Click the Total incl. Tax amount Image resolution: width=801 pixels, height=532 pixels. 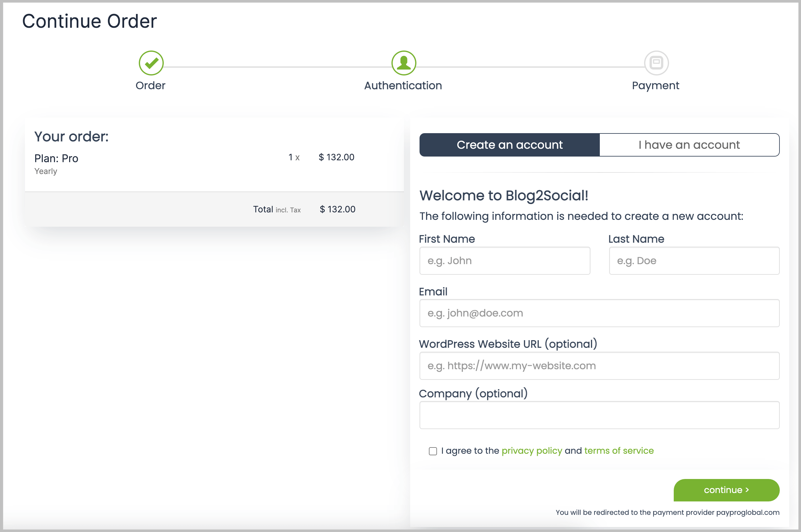(337, 209)
